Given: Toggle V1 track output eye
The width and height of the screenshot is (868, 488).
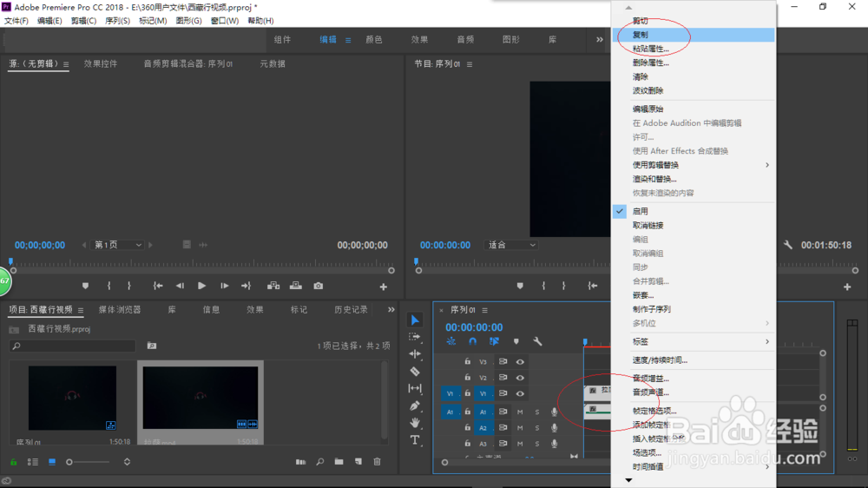Looking at the screenshot, I should pyautogui.click(x=520, y=394).
